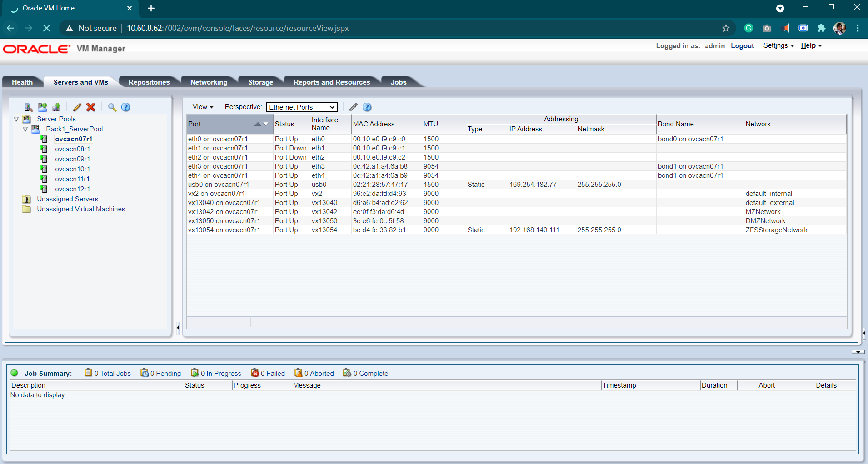Click the Bond Name column header
Screen dimensions: 868x464
pyautogui.click(x=700, y=124)
